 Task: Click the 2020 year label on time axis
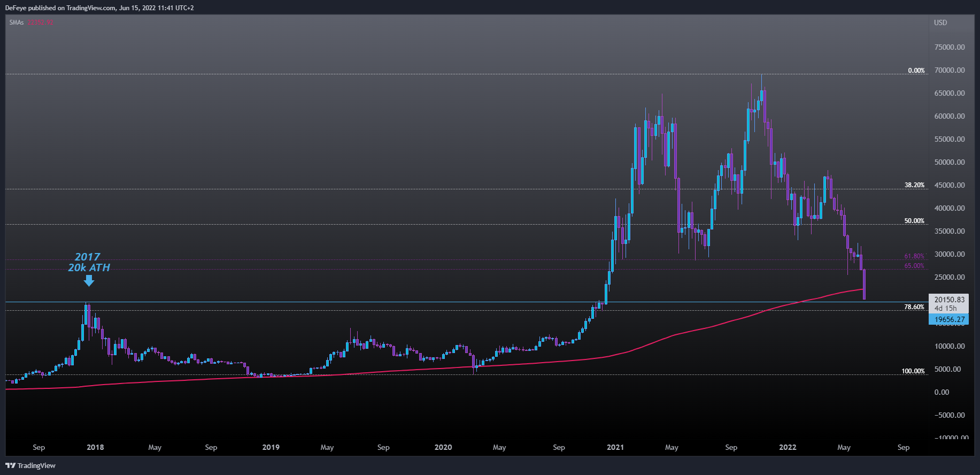coord(443,447)
